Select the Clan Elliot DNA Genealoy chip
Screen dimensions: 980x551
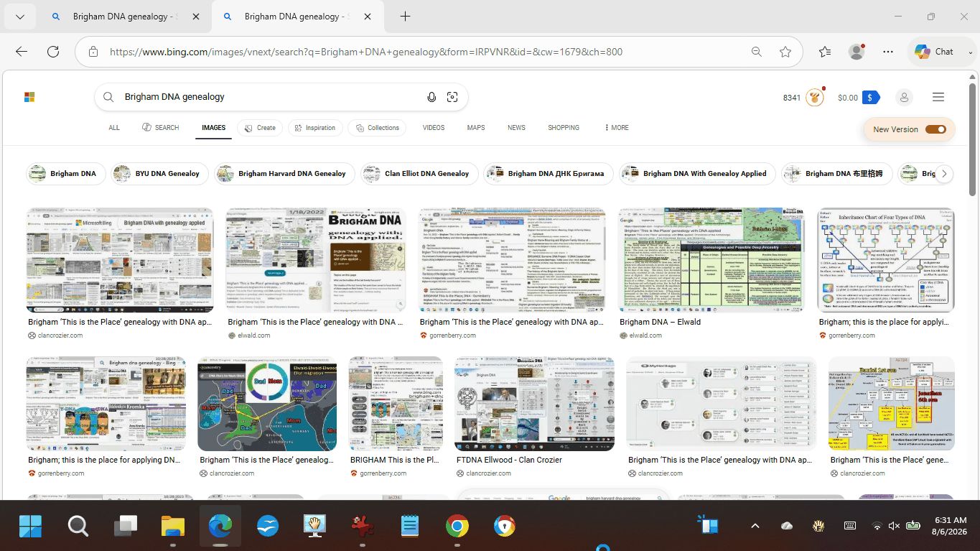point(419,174)
